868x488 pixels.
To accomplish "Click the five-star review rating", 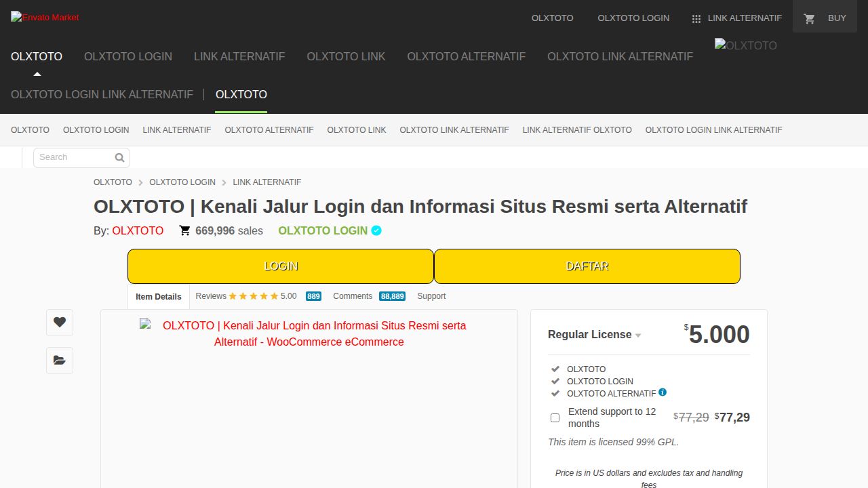I will click(x=254, y=296).
